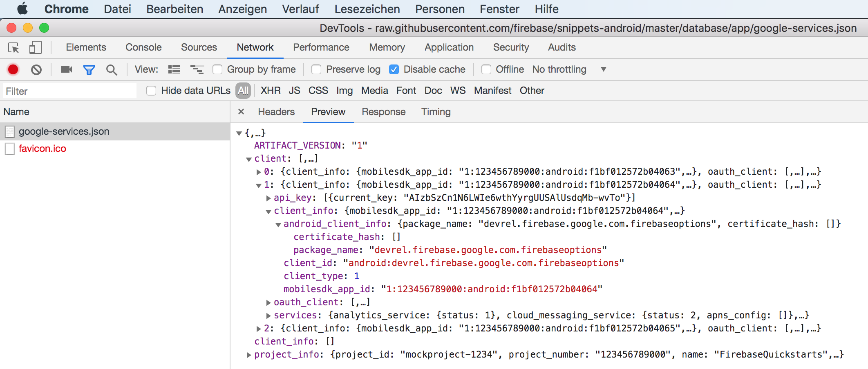Viewport: 868px width, 369px height.
Task: Switch to large request rows view
Action: (174, 69)
